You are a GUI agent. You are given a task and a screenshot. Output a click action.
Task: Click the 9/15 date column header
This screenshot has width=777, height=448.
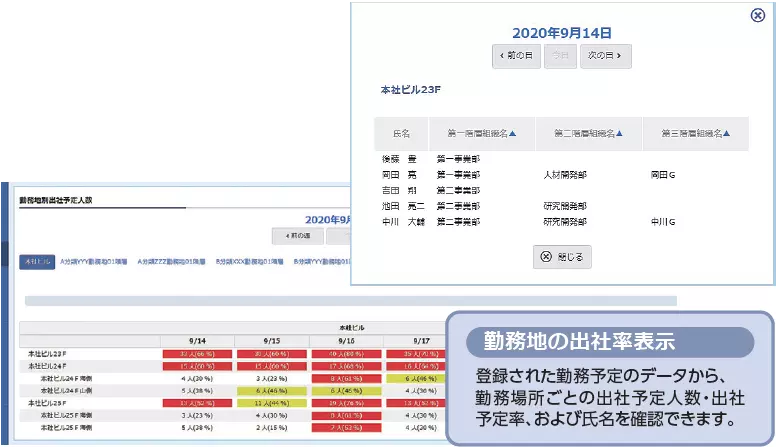coord(268,341)
